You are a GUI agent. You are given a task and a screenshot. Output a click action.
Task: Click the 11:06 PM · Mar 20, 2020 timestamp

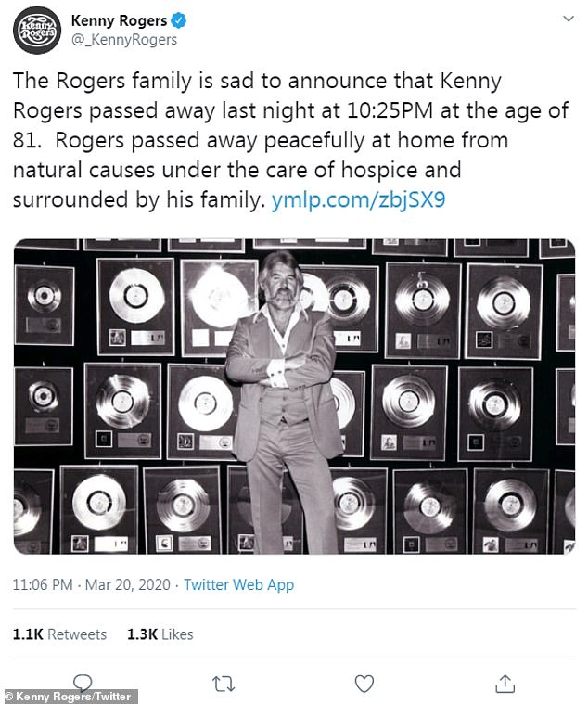pyautogui.click(x=92, y=584)
